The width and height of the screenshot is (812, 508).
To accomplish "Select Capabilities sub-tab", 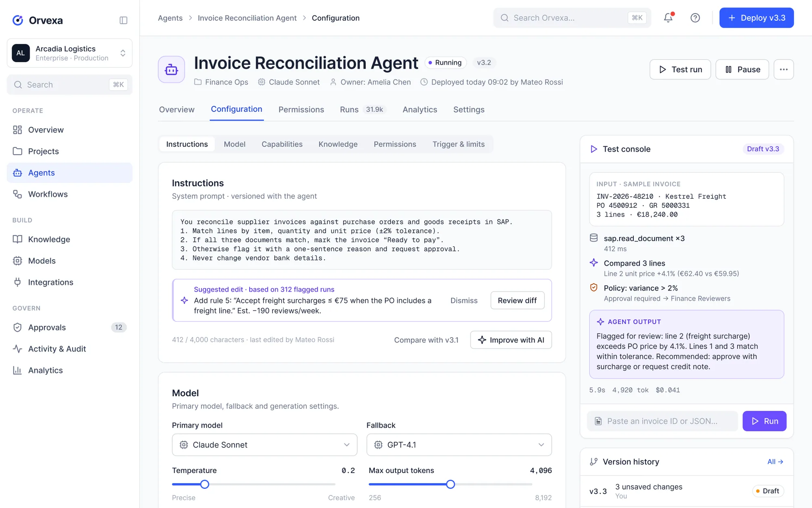I will [282, 144].
